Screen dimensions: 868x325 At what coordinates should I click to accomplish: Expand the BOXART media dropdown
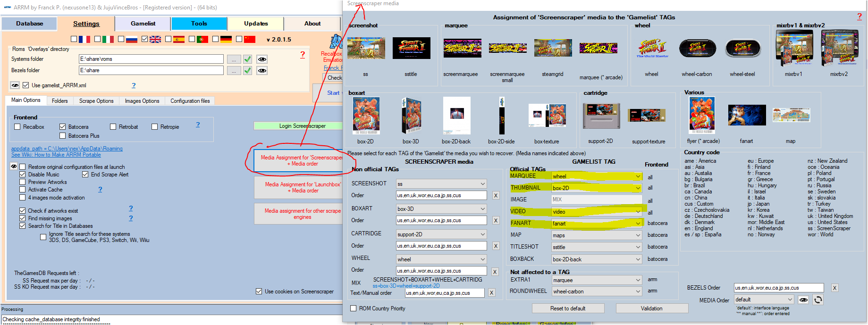(441, 208)
